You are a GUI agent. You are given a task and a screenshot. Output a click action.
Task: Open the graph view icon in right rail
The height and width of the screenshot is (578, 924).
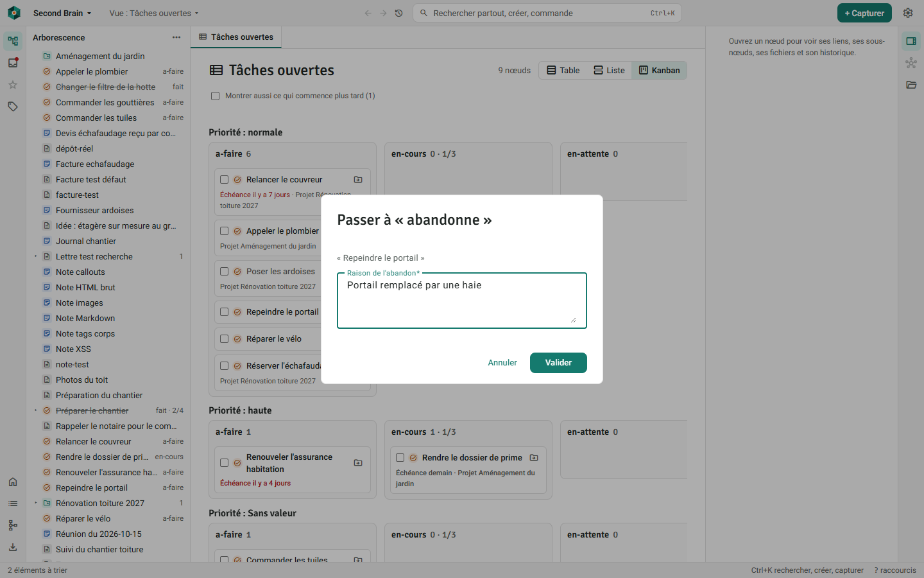click(x=911, y=63)
